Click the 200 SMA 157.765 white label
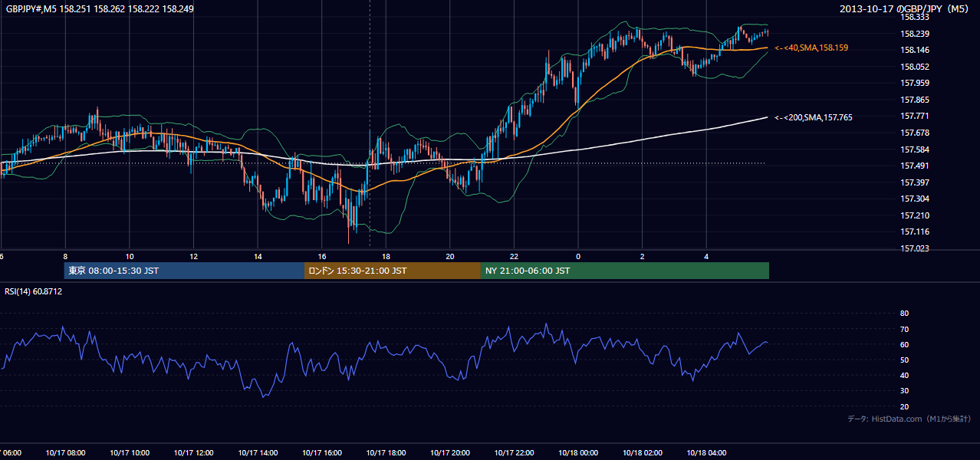This screenshot has height=460, width=980. [814, 117]
